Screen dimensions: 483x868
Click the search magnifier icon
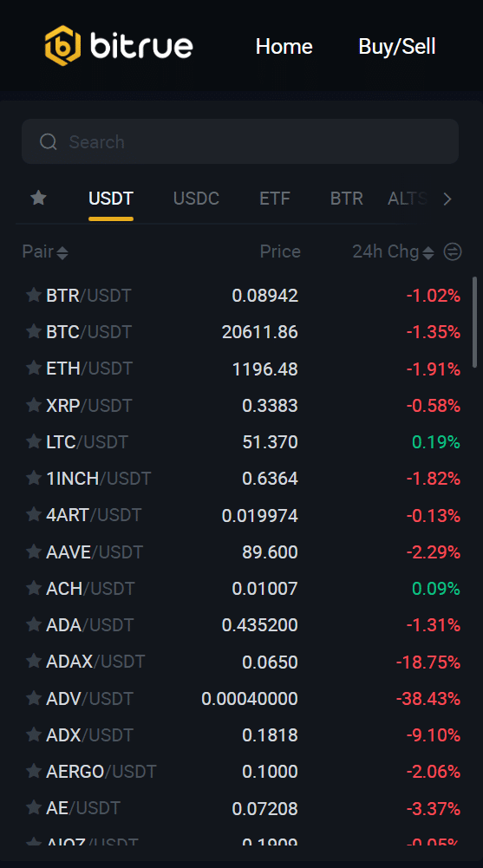point(49,141)
